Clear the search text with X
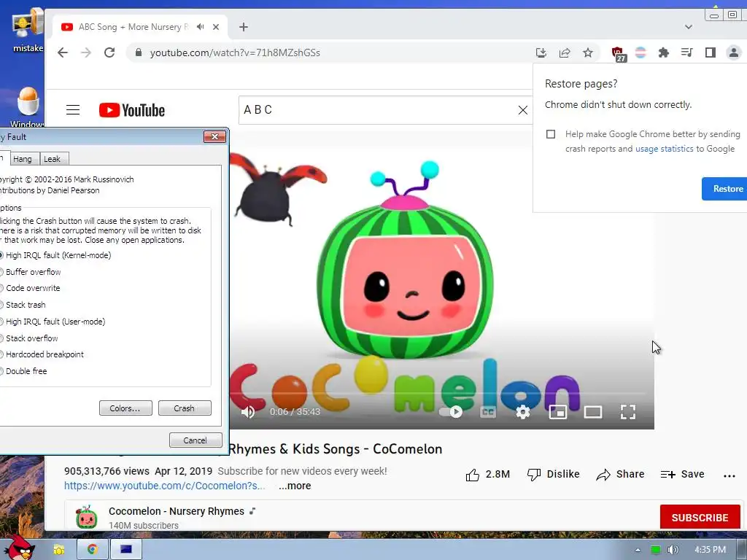This screenshot has width=747, height=560. (x=522, y=110)
